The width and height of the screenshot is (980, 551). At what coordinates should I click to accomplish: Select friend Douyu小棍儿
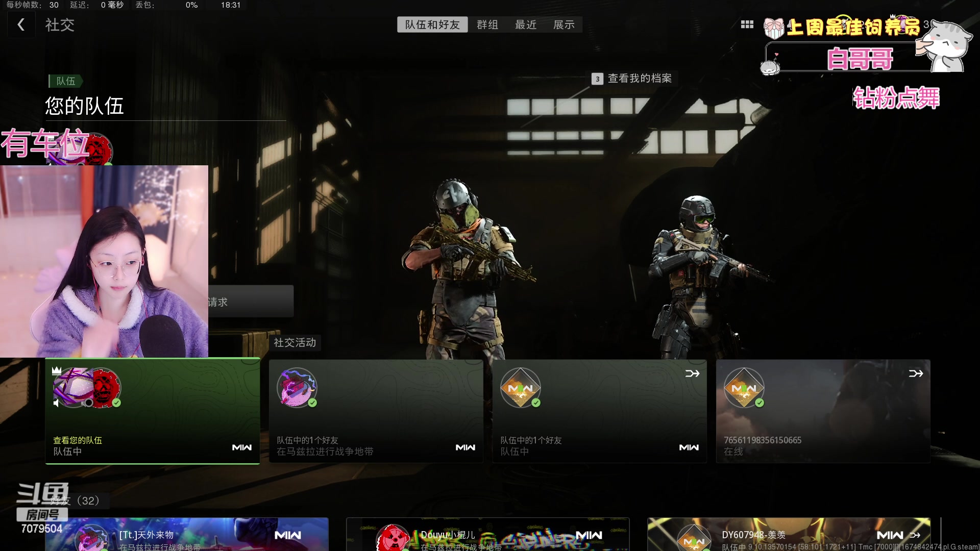[487, 534]
